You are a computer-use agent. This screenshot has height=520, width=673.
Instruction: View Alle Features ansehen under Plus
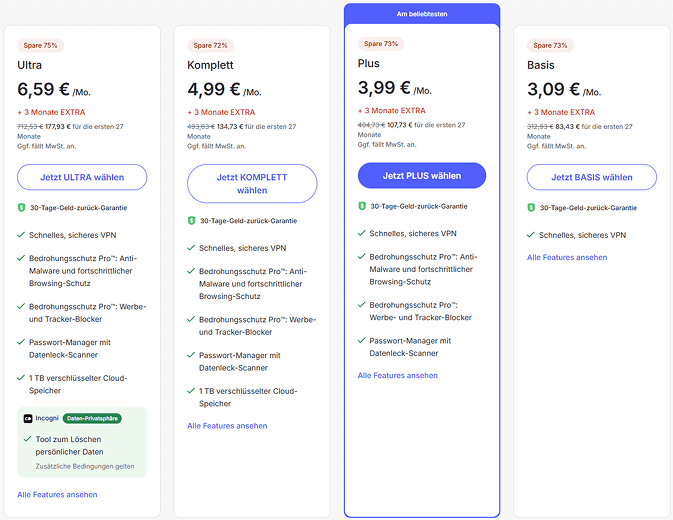[397, 375]
